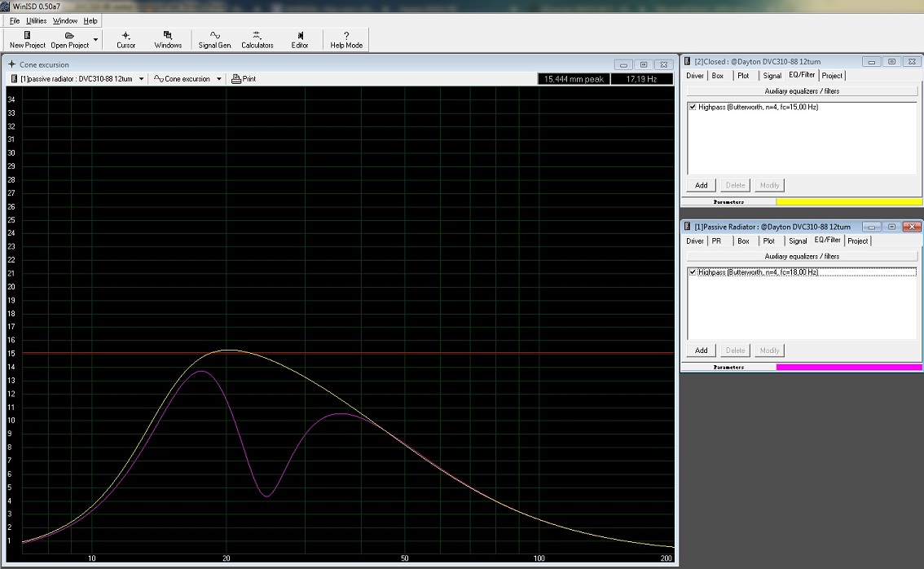Open the Calculators tool

[x=257, y=40]
